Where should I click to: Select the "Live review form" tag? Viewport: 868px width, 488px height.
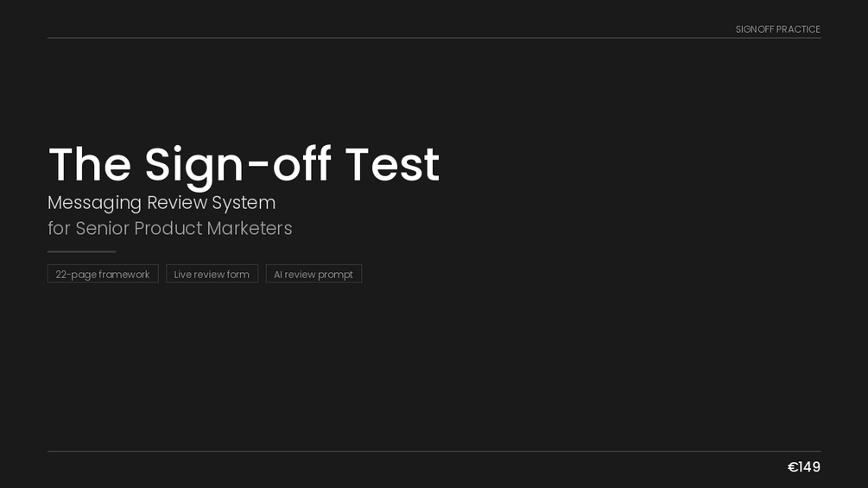click(212, 274)
